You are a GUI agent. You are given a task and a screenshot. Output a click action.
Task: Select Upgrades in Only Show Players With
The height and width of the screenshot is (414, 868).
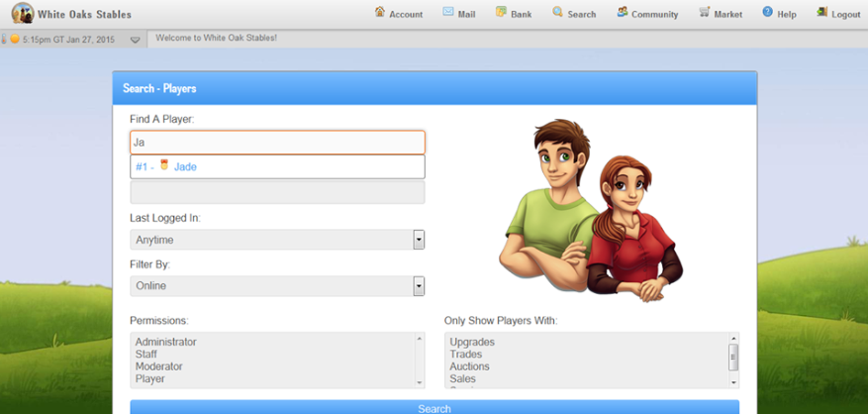(472, 342)
